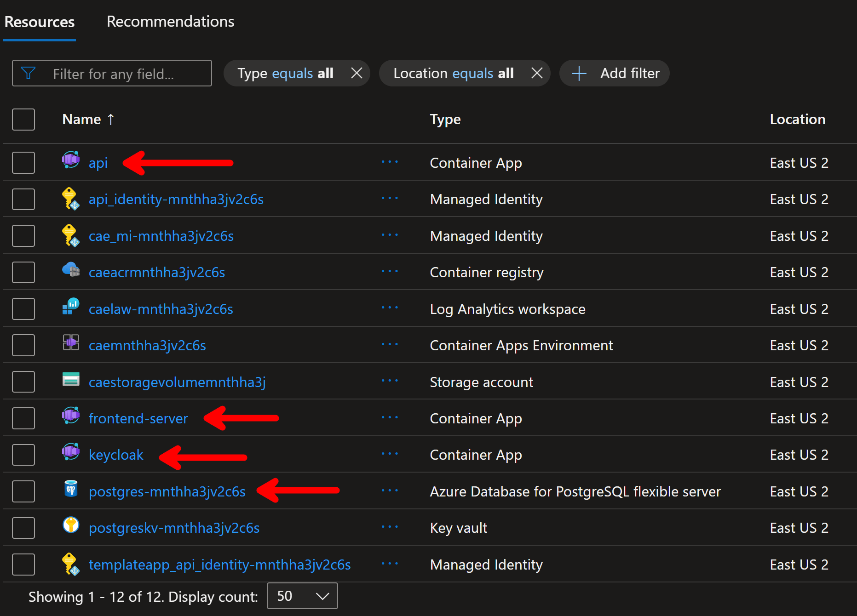Image resolution: width=857 pixels, height=616 pixels.
Task: Click the Container Apps Environment icon
Action: point(71,343)
